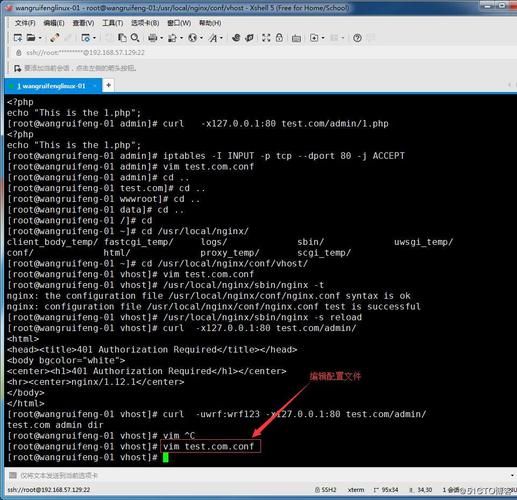Open the 文件(F) menu
Screen dimensions: 517x500
25,23
